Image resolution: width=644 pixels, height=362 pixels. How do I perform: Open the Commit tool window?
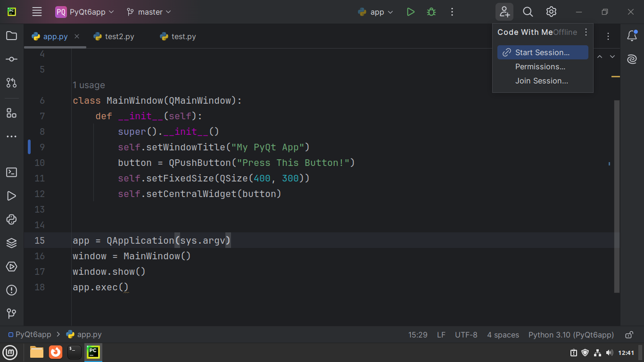click(12, 59)
